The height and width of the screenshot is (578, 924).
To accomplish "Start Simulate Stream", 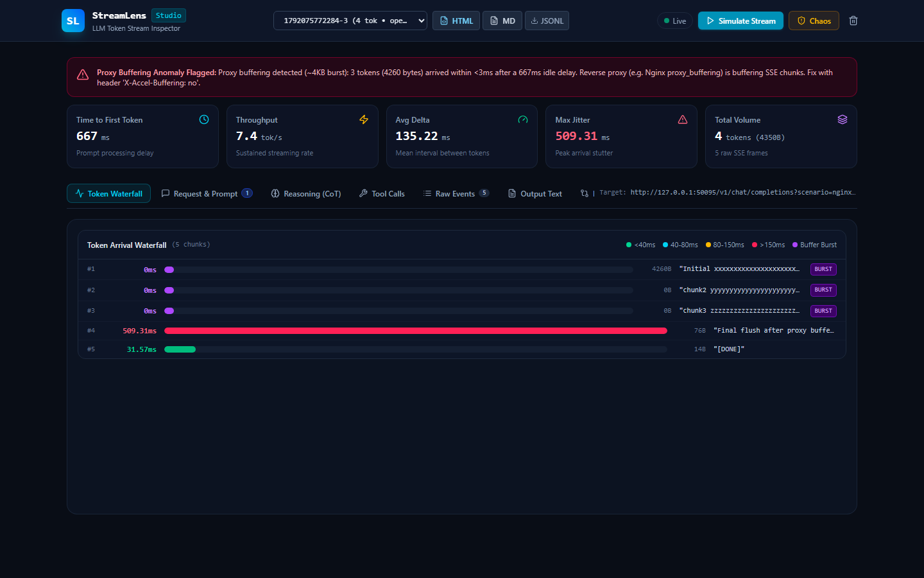I will pyautogui.click(x=740, y=21).
